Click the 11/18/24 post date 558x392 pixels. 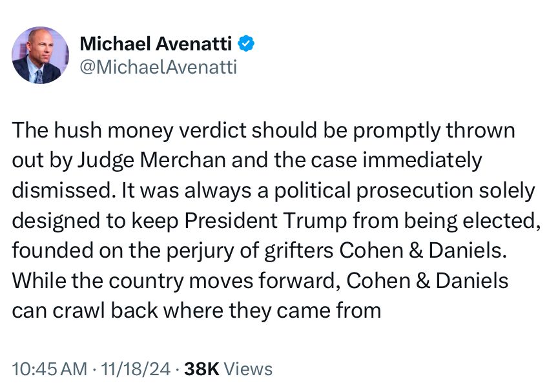tap(136, 369)
